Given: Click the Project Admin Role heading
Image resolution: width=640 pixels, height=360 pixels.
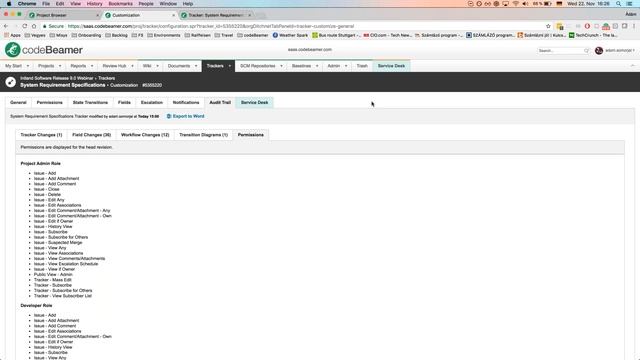Looking at the screenshot, I should (40, 163).
